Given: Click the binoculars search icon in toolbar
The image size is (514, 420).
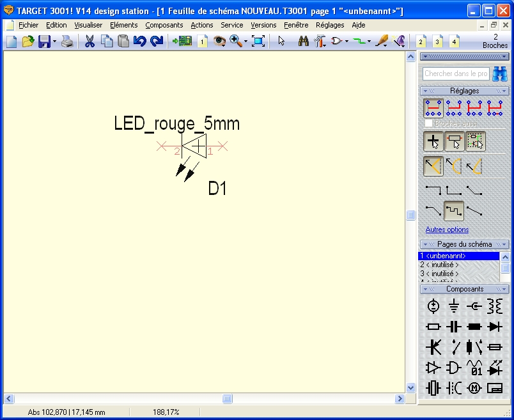Looking at the screenshot, I should (x=304, y=42).
